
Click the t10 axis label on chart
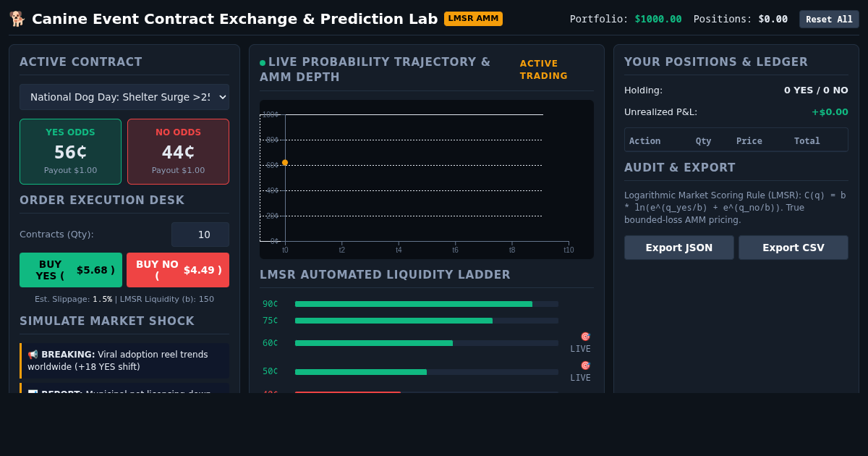tap(569, 250)
